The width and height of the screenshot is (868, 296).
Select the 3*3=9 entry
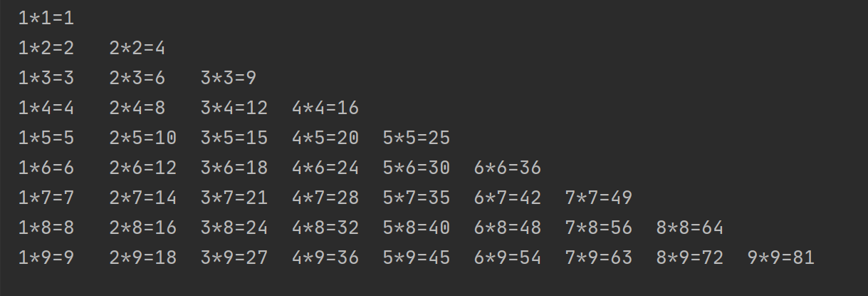(229, 78)
